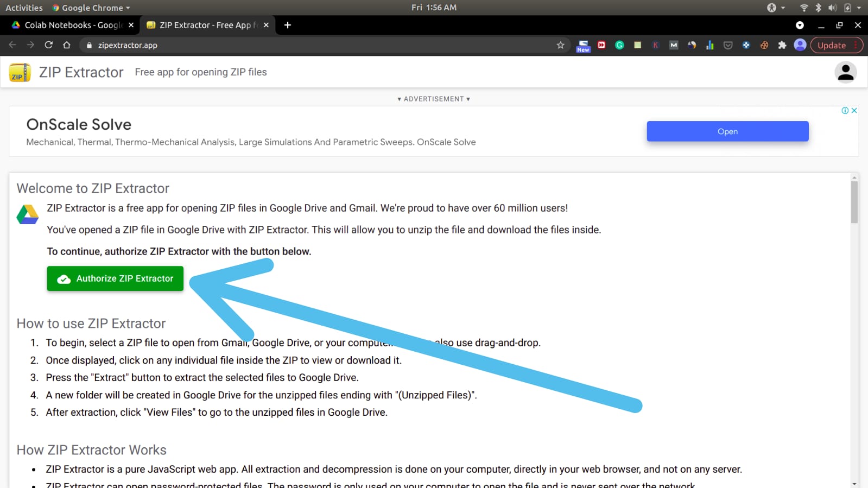
Task: Close the Colab Notebooks tab
Action: point(131,25)
